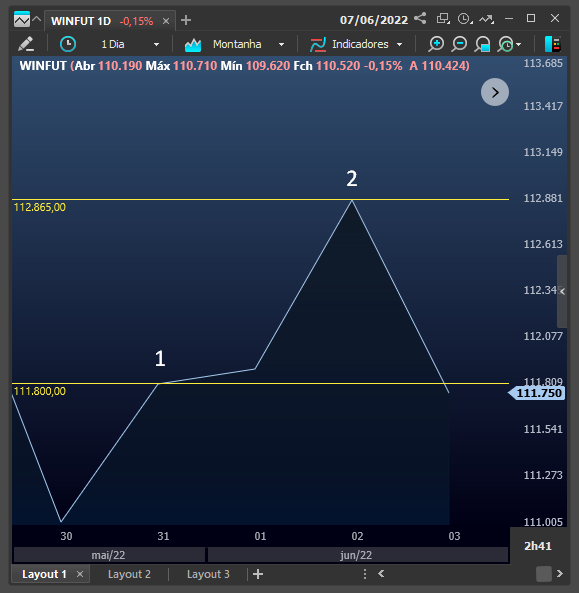Click the share icon beside the date
The image size is (579, 593).
coord(420,19)
